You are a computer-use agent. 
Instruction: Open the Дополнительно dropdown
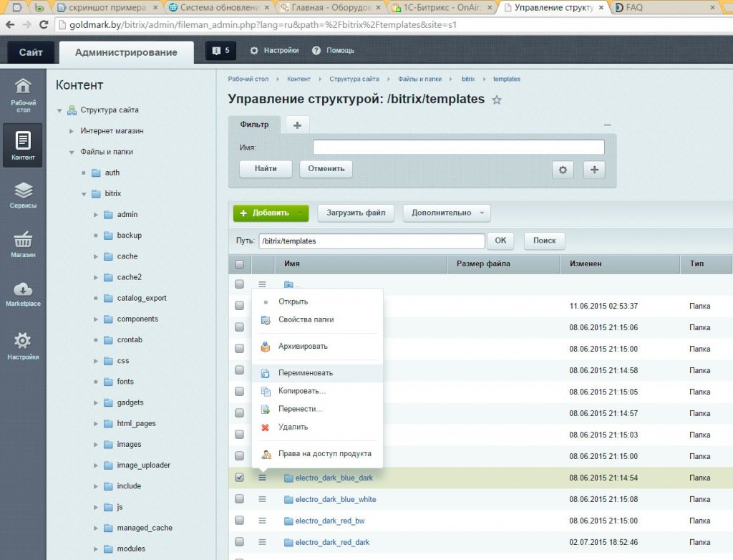click(x=447, y=213)
